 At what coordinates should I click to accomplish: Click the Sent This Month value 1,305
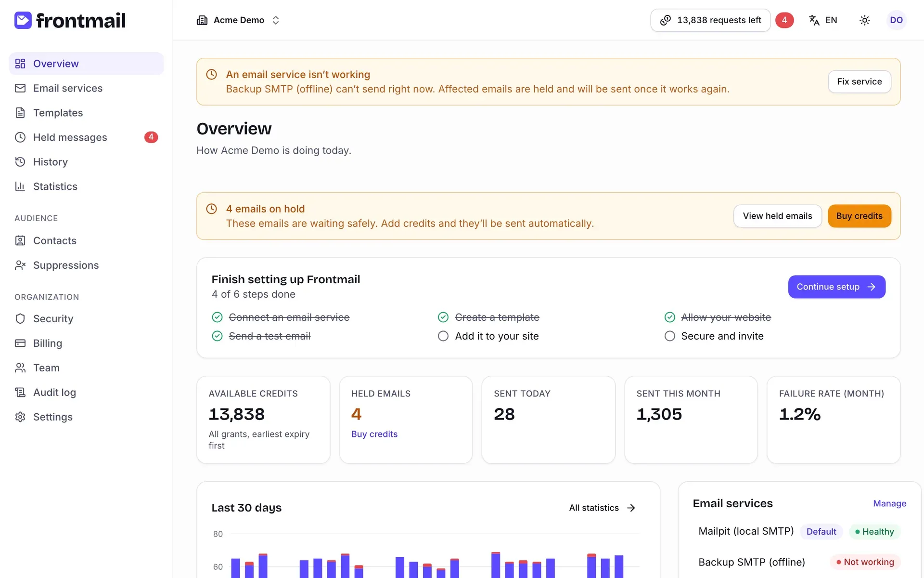[659, 414]
